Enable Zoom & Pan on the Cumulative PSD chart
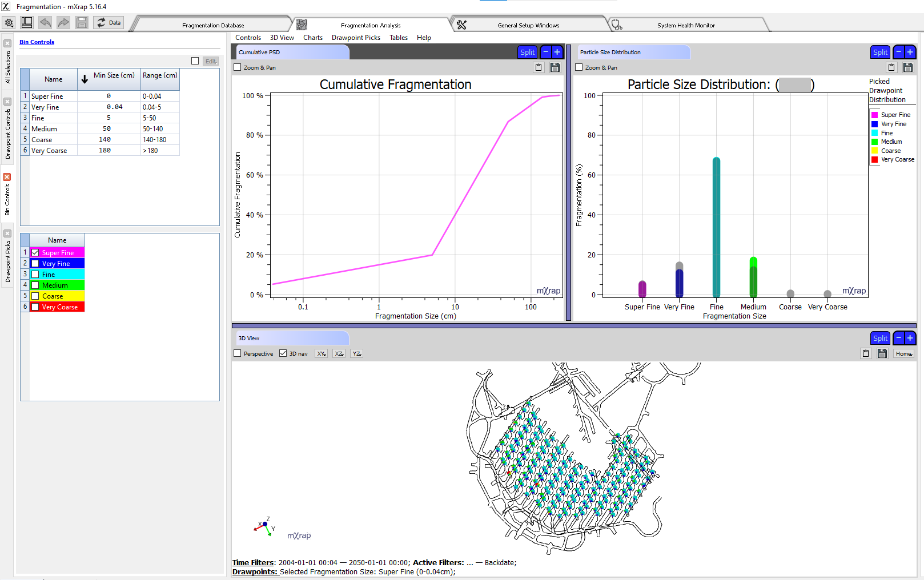 coord(238,67)
